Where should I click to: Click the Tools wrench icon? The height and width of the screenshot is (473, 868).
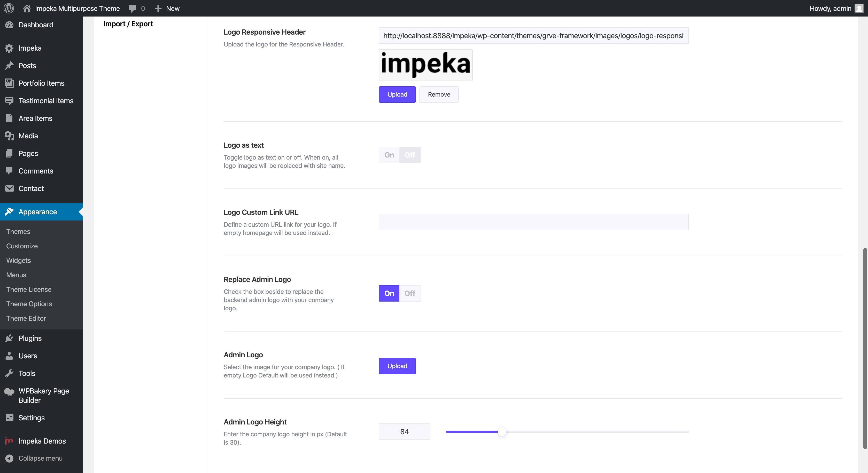(x=9, y=373)
